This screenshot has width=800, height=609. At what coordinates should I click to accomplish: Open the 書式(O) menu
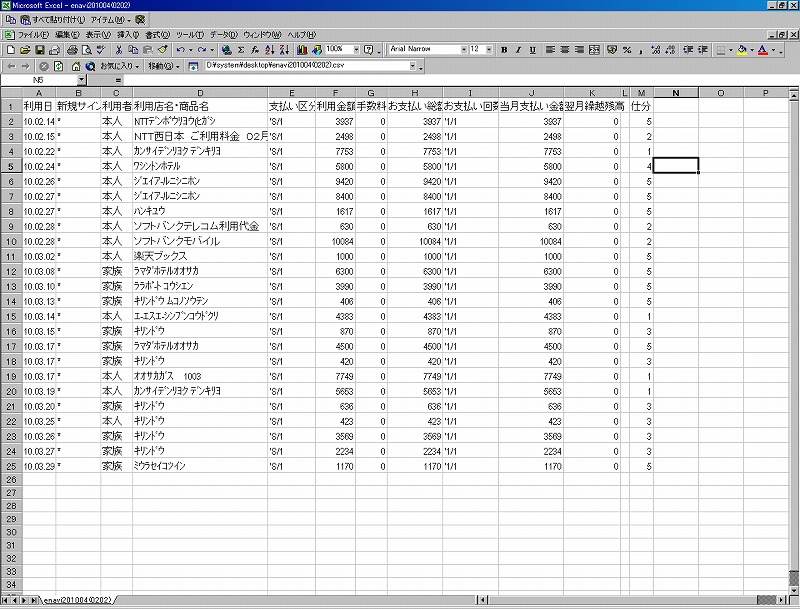[157, 35]
